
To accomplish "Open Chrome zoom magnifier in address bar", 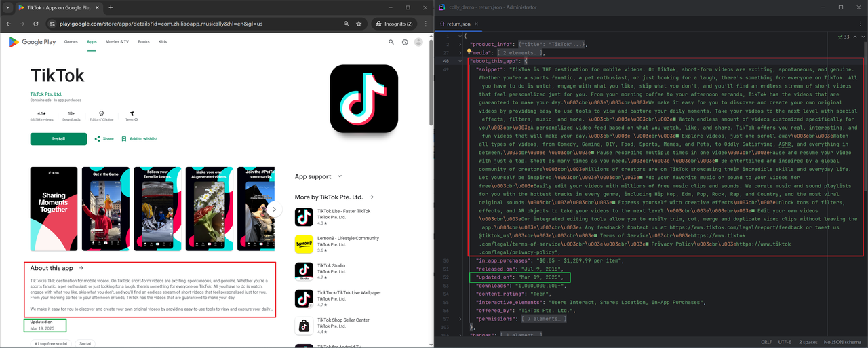I will click(347, 24).
